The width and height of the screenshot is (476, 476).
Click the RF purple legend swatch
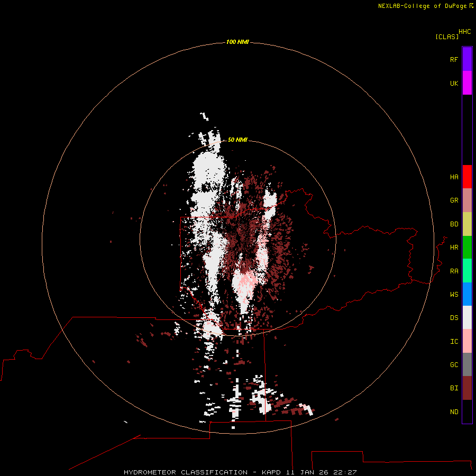point(467,59)
